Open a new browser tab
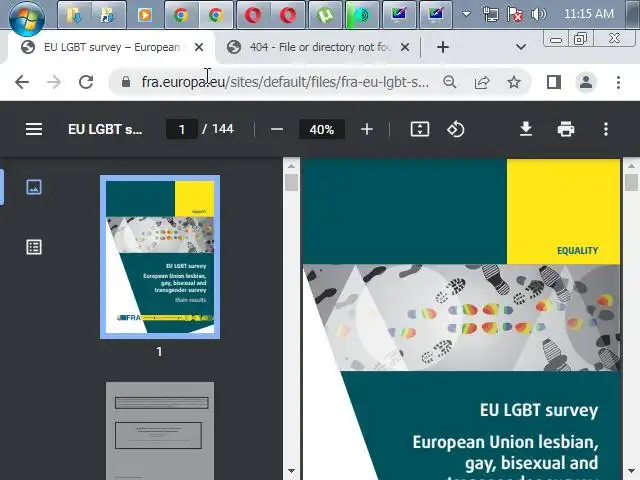The width and height of the screenshot is (640, 480). pos(443,47)
